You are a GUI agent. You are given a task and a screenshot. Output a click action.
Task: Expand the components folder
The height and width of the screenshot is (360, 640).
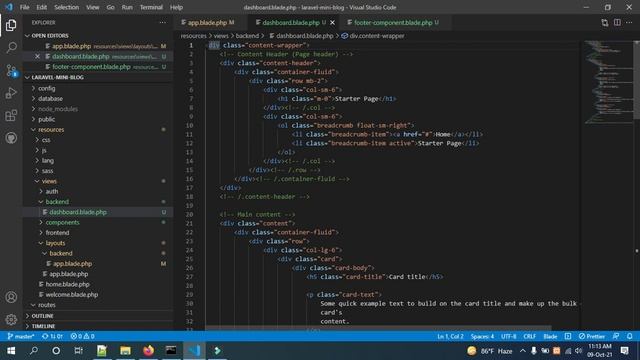point(62,222)
